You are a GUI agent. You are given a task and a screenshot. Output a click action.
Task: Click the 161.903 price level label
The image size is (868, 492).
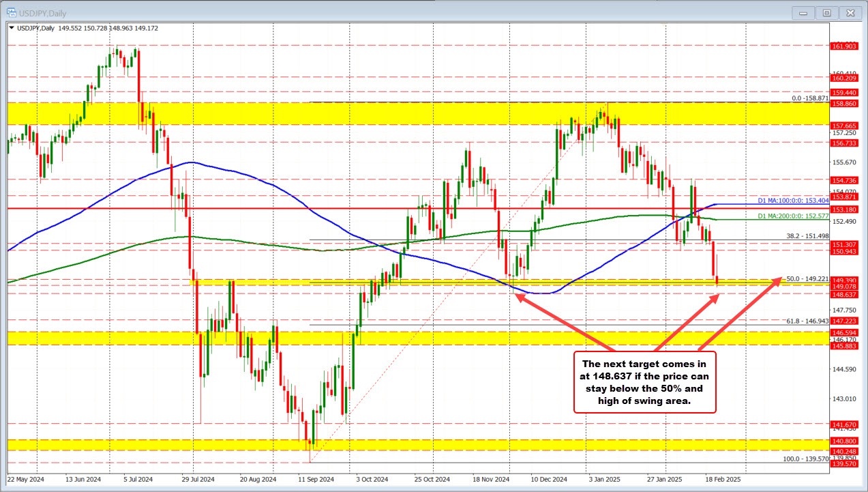pyautogui.click(x=845, y=47)
